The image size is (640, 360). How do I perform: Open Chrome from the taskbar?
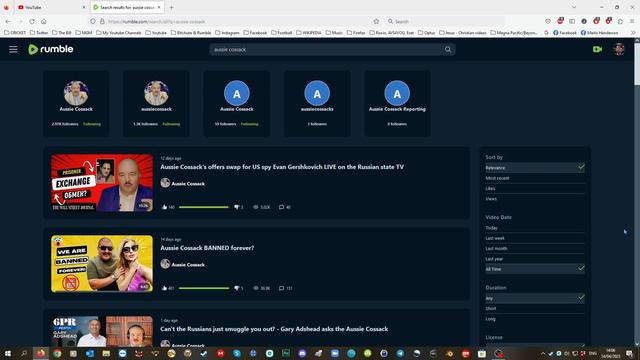[x=57, y=353]
